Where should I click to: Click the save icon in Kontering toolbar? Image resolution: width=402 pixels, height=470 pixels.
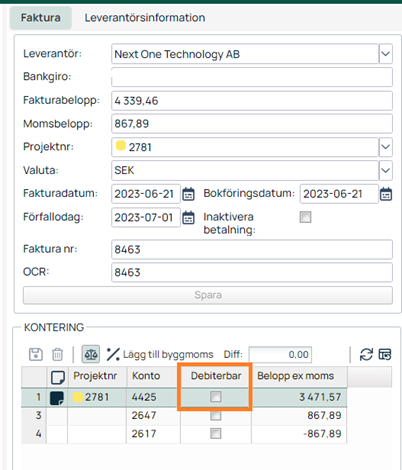tap(36, 354)
